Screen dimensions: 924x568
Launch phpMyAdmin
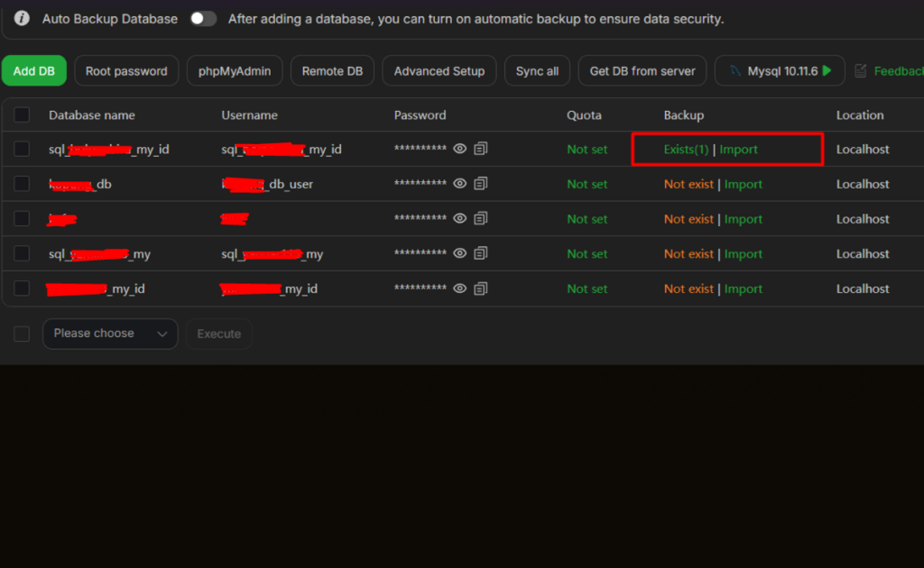235,71
